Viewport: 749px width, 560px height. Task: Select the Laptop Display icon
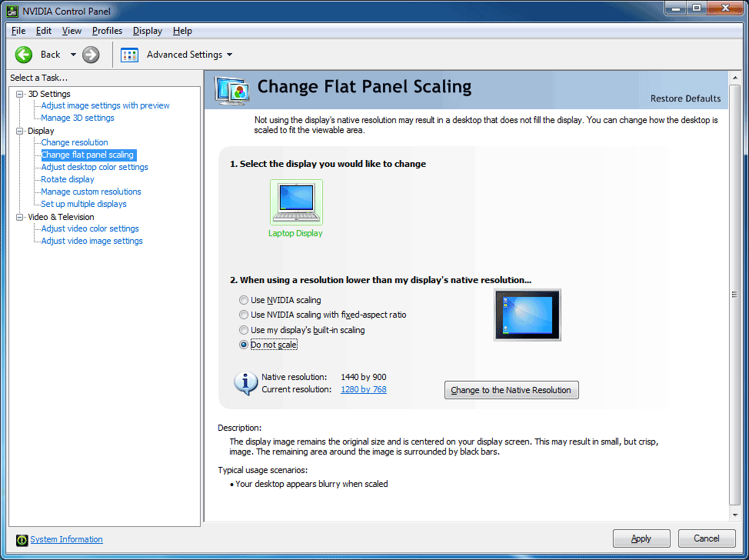(296, 202)
